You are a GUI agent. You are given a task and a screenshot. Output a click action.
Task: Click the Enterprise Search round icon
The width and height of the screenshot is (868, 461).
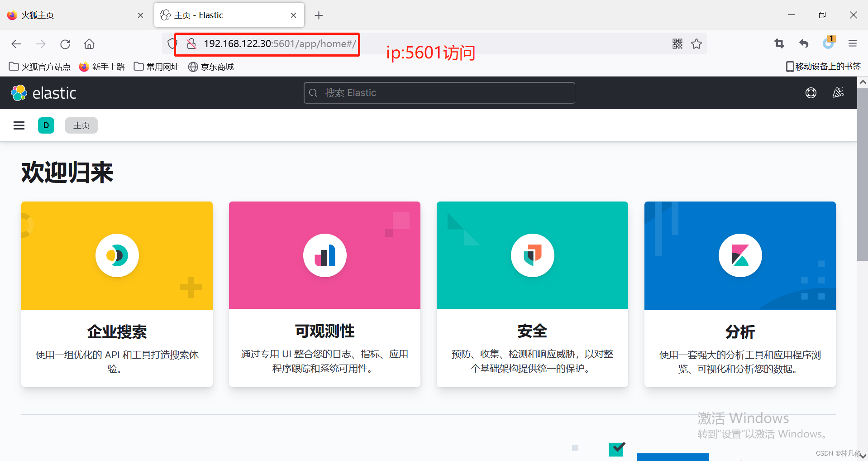click(x=117, y=255)
